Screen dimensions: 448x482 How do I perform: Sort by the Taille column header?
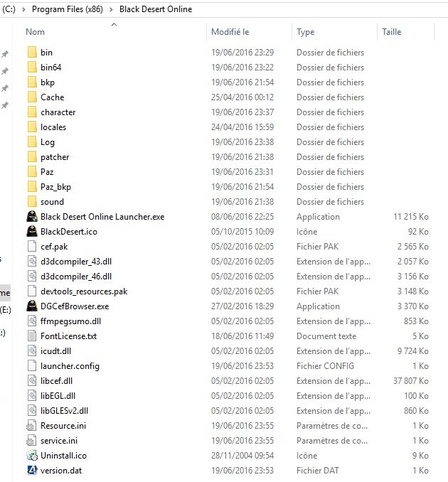(x=392, y=32)
